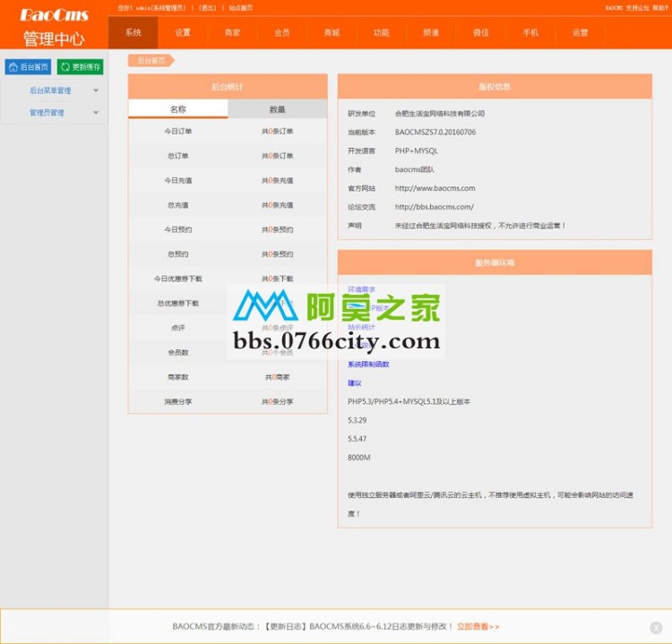Select the 运营 top navigation tab
Viewport: 672px width, 644px height.
pos(581,32)
